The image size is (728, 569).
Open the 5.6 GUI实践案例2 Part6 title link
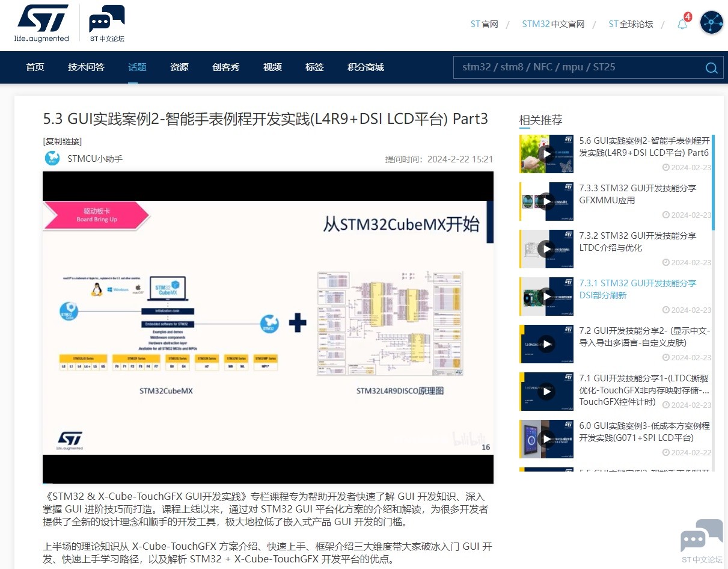pos(644,147)
